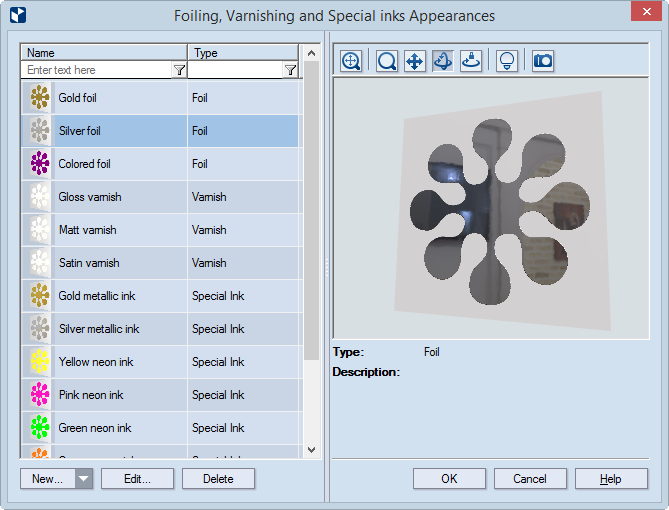Select the magnifier zoom tool

point(386,61)
